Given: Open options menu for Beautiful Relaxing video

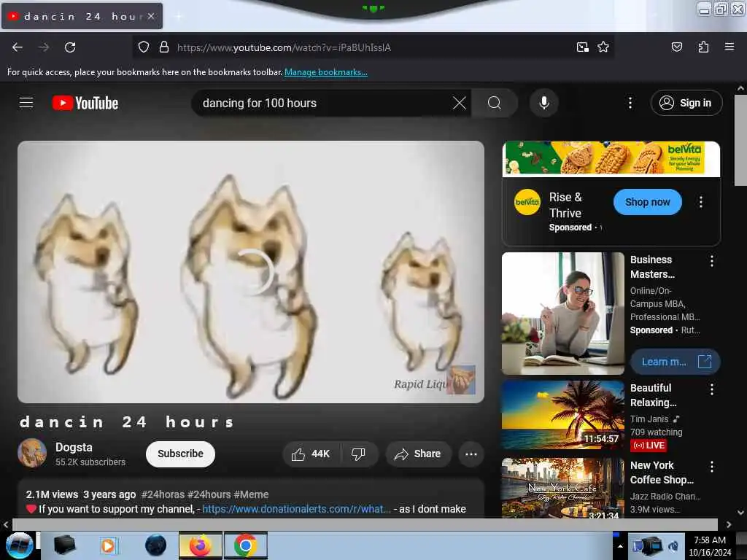Looking at the screenshot, I should (x=711, y=389).
